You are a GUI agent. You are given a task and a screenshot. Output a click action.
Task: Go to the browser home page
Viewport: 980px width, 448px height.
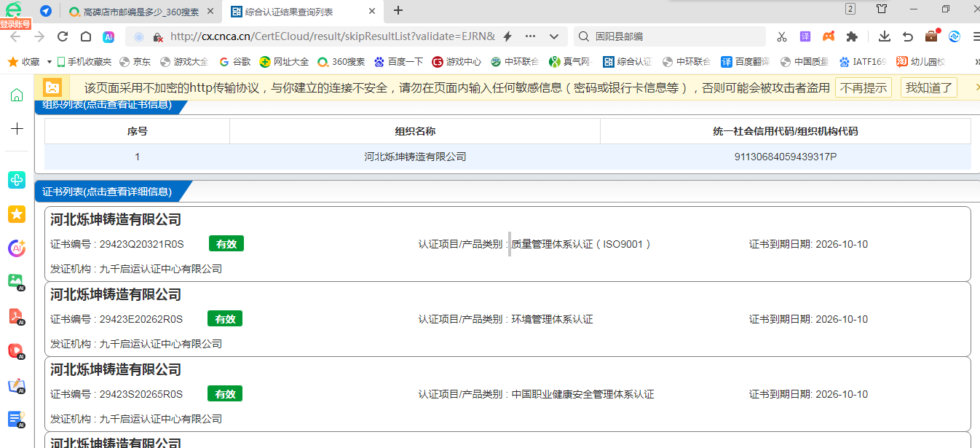pos(86,36)
